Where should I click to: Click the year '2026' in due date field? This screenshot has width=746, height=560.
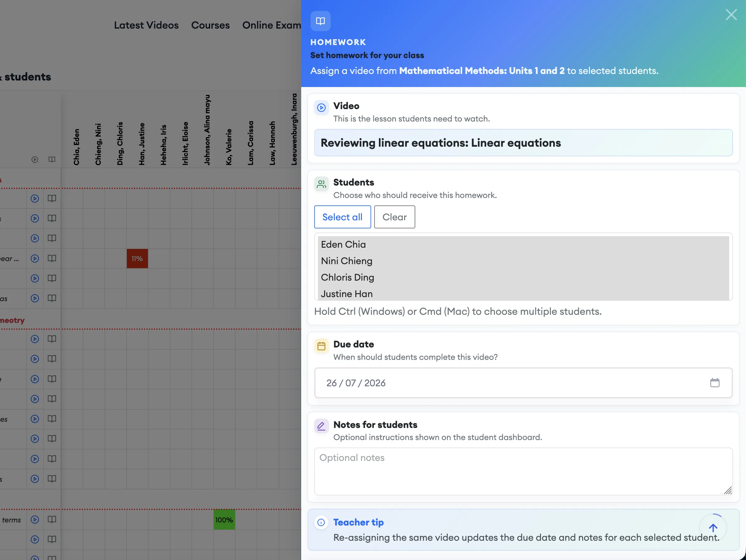click(375, 383)
